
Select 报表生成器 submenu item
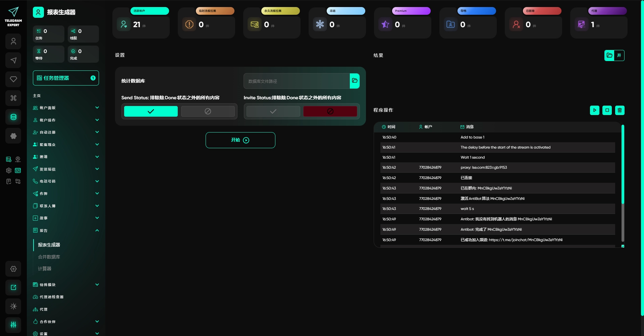pos(49,245)
